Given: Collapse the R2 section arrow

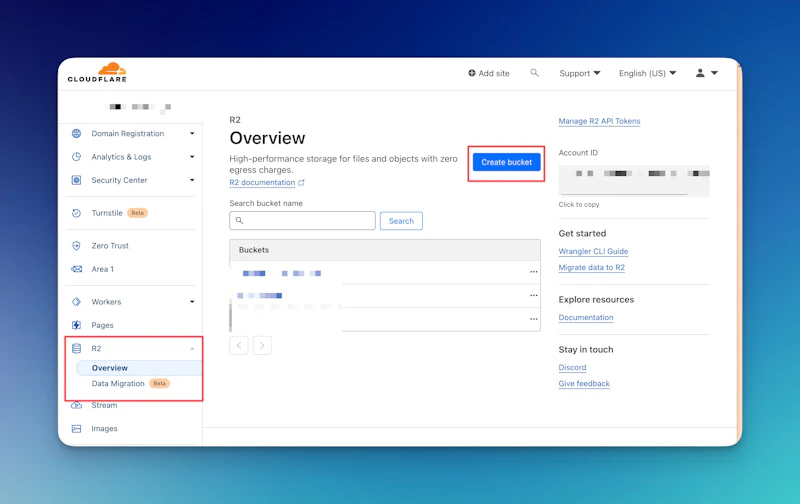Looking at the screenshot, I should (192, 348).
